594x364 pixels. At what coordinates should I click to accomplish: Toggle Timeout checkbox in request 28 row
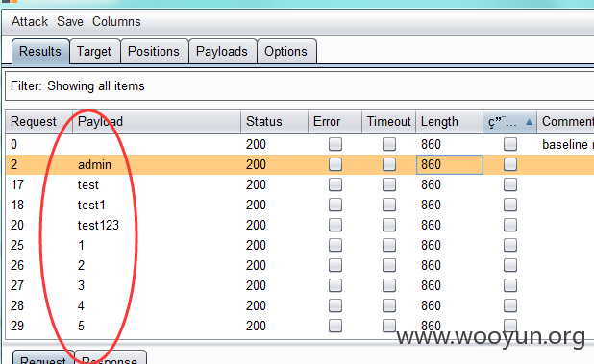[x=389, y=305]
